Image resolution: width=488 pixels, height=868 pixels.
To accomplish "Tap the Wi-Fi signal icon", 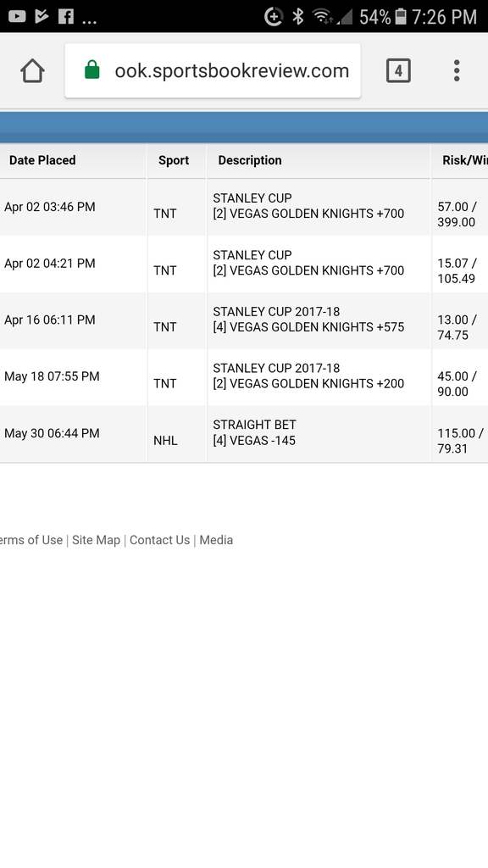I will tap(323, 17).
